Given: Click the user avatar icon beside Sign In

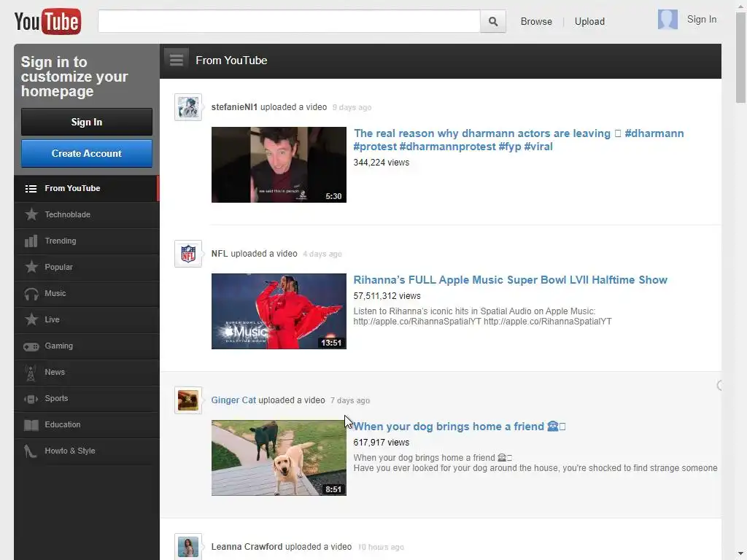Looking at the screenshot, I should [x=667, y=20].
